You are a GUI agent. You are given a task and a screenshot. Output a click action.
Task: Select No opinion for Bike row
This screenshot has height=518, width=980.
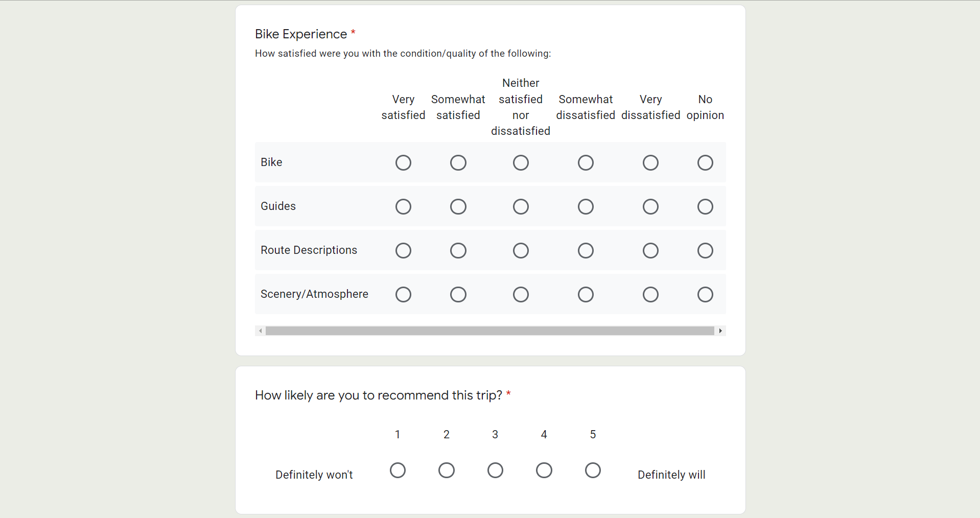click(705, 163)
